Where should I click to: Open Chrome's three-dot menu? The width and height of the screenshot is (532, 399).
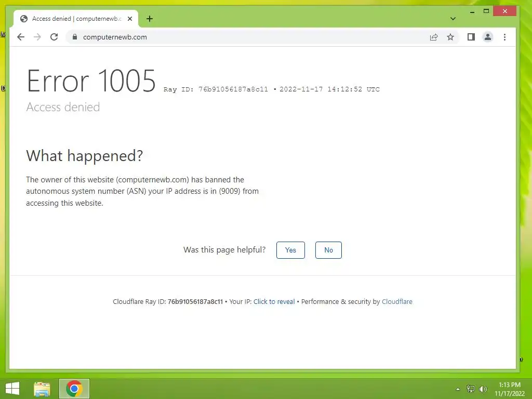(504, 37)
